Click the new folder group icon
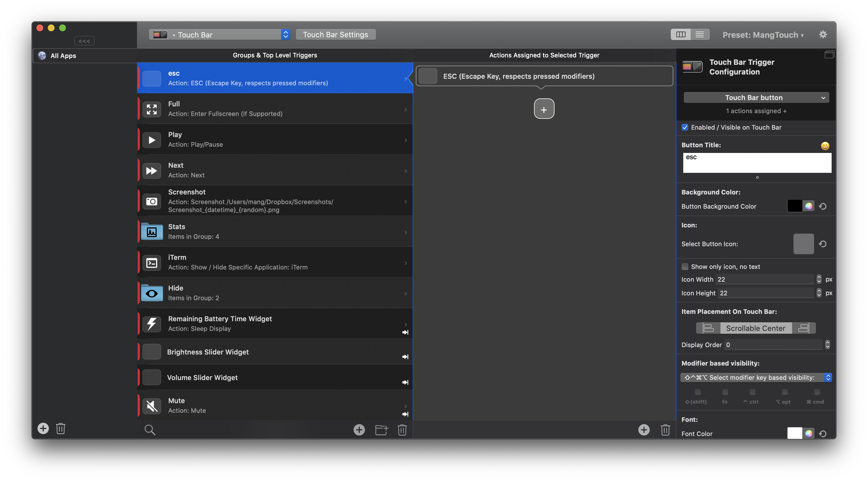The width and height of the screenshot is (868, 481). [x=381, y=430]
